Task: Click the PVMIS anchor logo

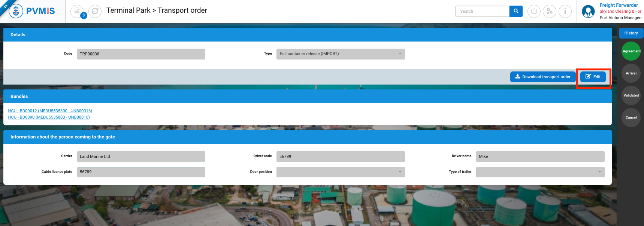Action: tap(16, 11)
